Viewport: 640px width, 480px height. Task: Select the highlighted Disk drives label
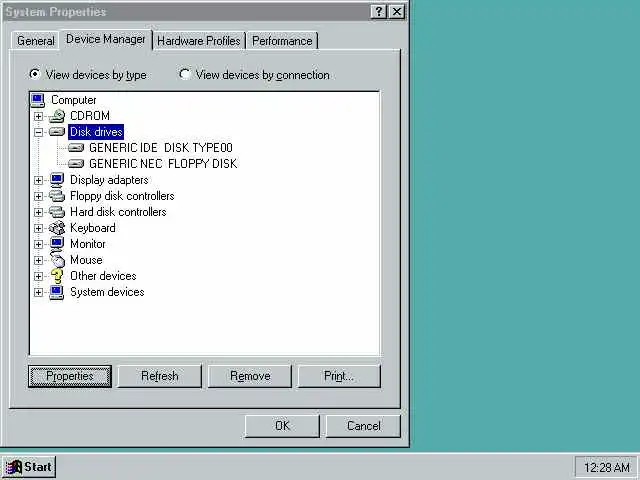click(x=96, y=132)
